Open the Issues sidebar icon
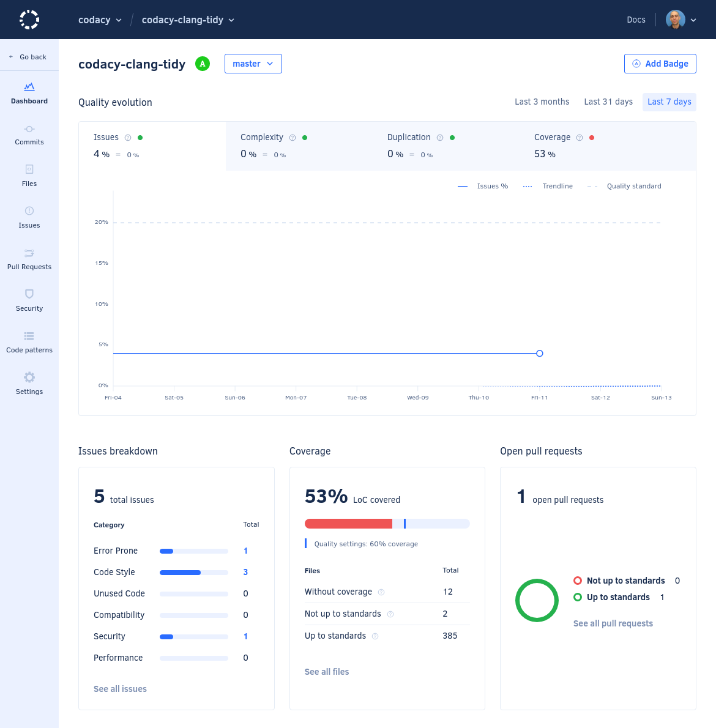The width and height of the screenshot is (716, 728). [x=29, y=211]
